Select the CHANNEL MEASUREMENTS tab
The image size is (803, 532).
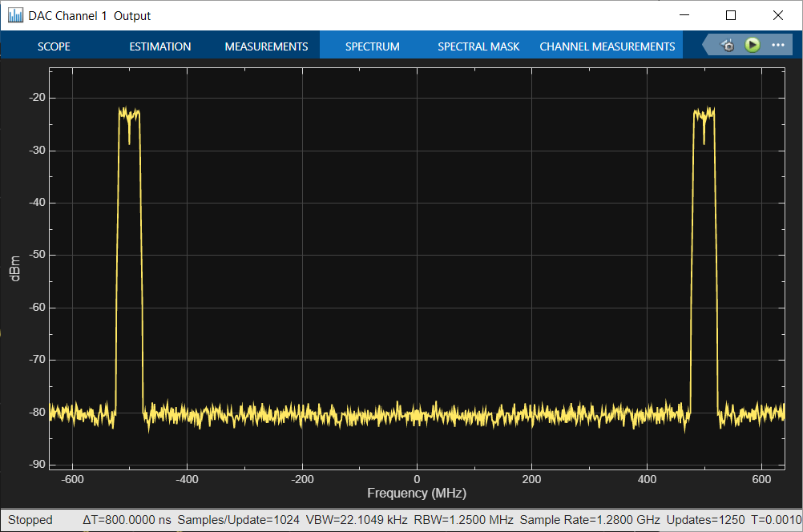pyautogui.click(x=607, y=46)
